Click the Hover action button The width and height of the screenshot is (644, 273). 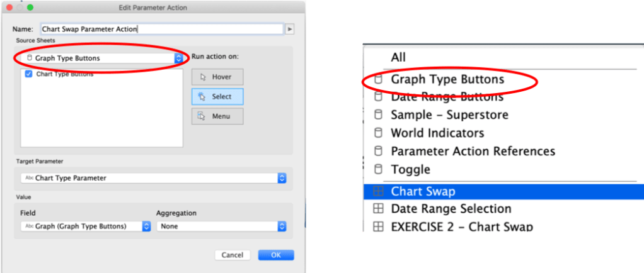(x=217, y=77)
